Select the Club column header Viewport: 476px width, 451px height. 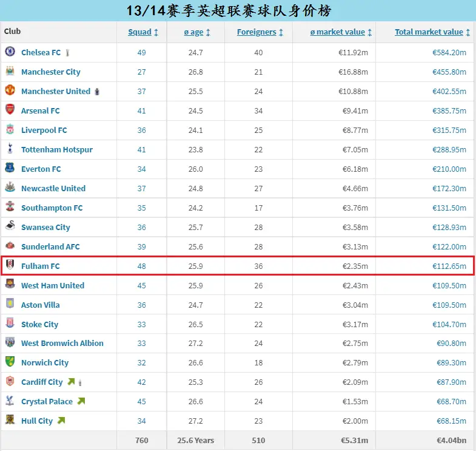pyautogui.click(x=13, y=32)
